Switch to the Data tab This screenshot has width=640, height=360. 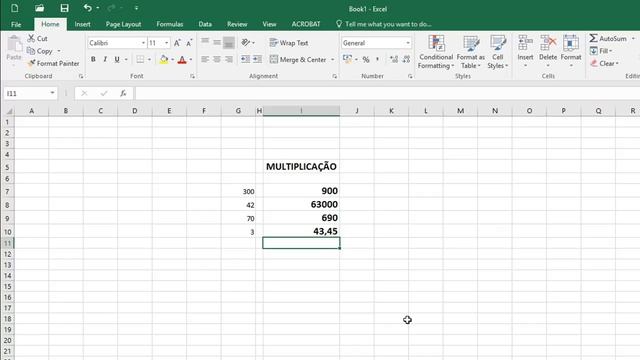tap(205, 24)
